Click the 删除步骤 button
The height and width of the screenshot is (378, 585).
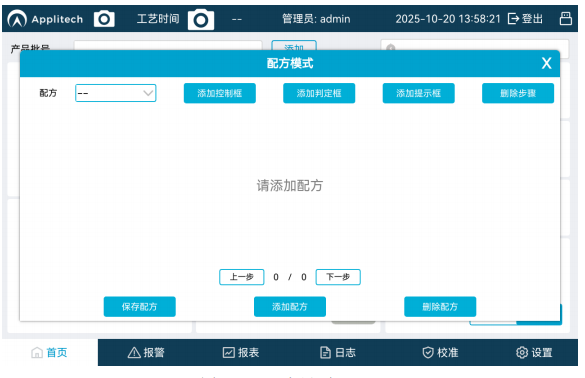518,93
